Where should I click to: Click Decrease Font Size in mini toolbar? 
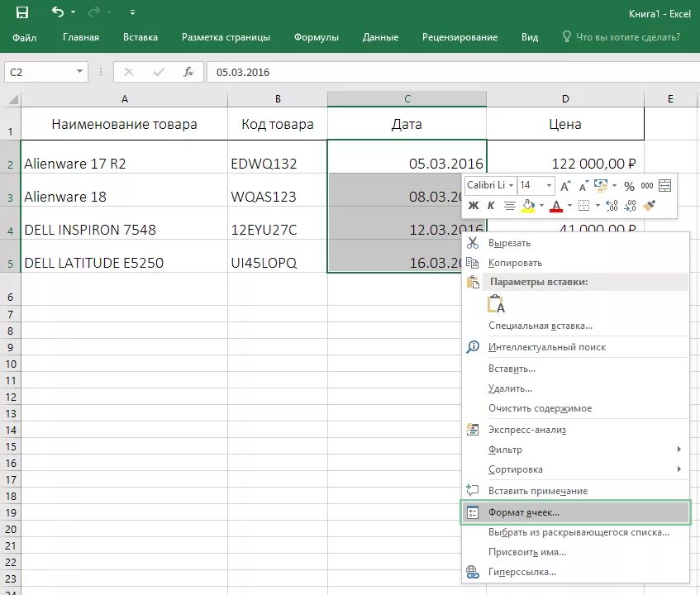583,186
